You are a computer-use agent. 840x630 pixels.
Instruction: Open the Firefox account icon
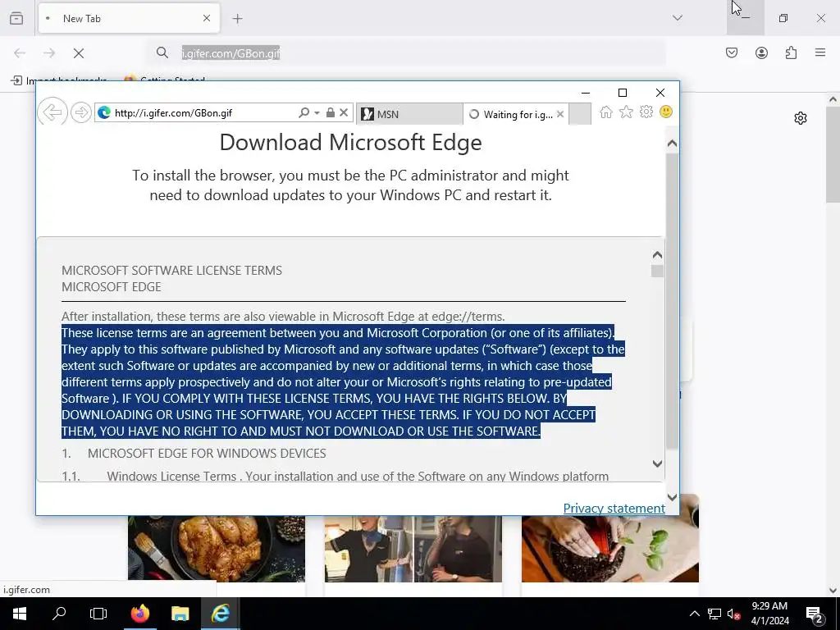point(761,52)
